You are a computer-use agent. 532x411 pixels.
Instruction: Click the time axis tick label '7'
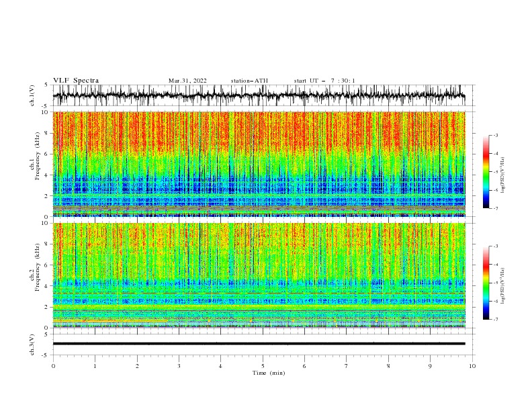pos(347,366)
